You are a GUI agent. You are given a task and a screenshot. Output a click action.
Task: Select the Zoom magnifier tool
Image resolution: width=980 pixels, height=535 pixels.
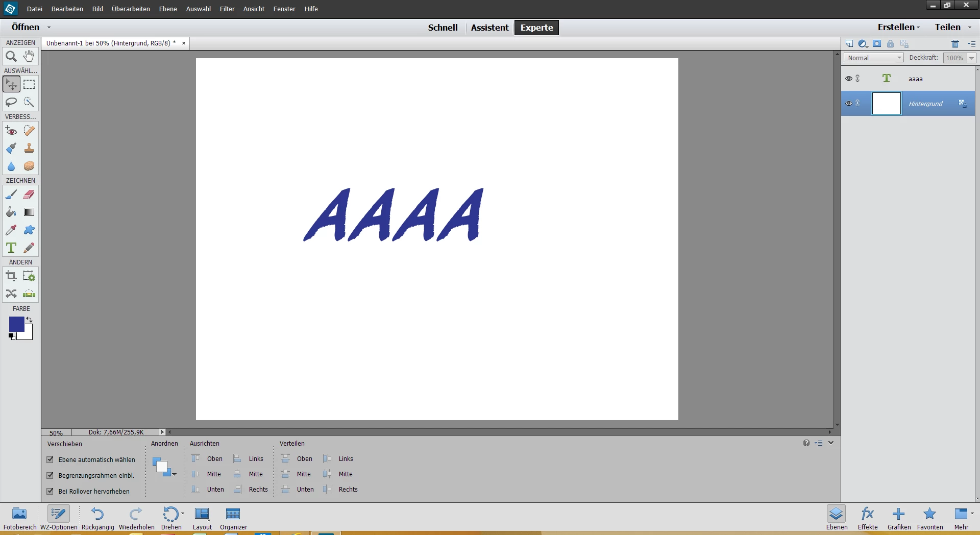[11, 56]
